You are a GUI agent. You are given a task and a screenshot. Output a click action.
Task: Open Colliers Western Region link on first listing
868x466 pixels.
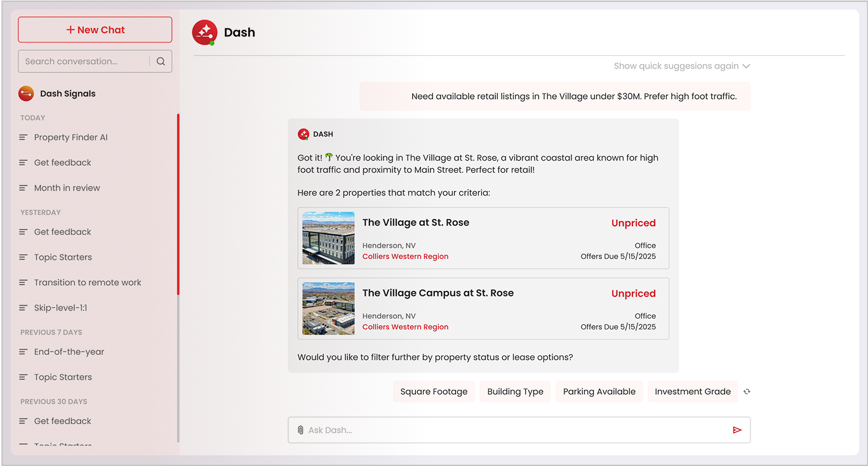coord(405,256)
